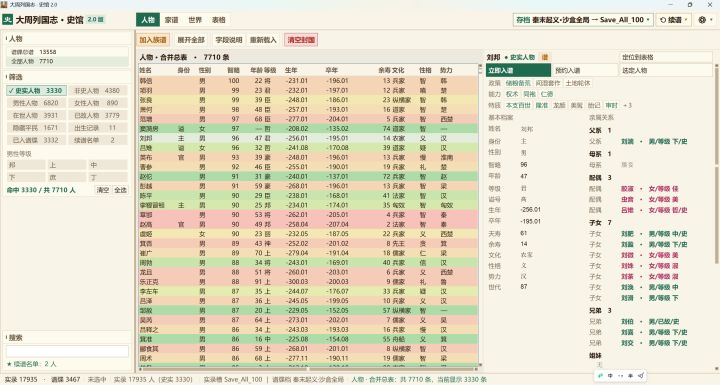Click the 展开全部 button
Viewport: 720px width, 385px height.
click(191, 40)
